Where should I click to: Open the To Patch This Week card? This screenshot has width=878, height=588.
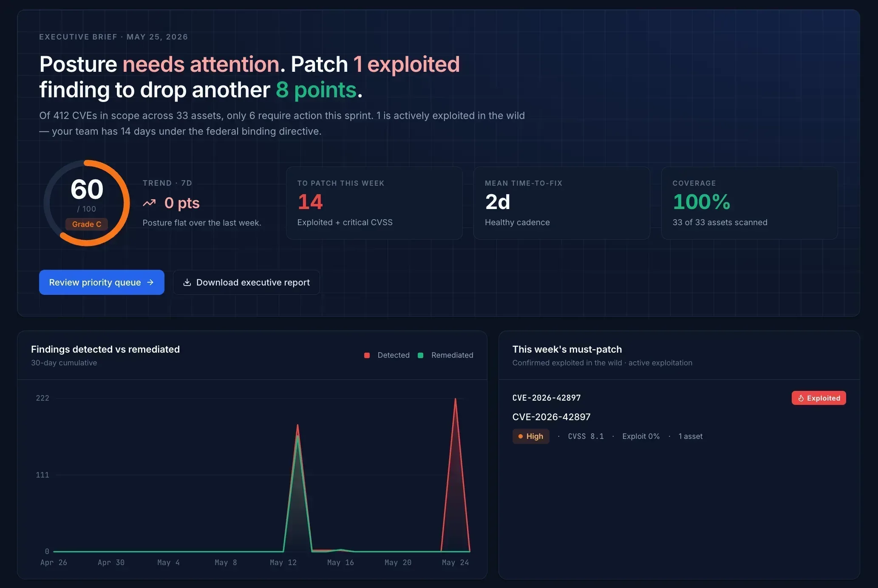click(x=374, y=203)
